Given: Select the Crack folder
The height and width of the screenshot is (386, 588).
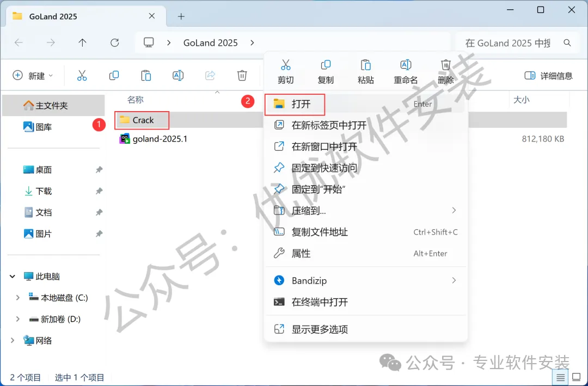Looking at the screenshot, I should tap(143, 120).
